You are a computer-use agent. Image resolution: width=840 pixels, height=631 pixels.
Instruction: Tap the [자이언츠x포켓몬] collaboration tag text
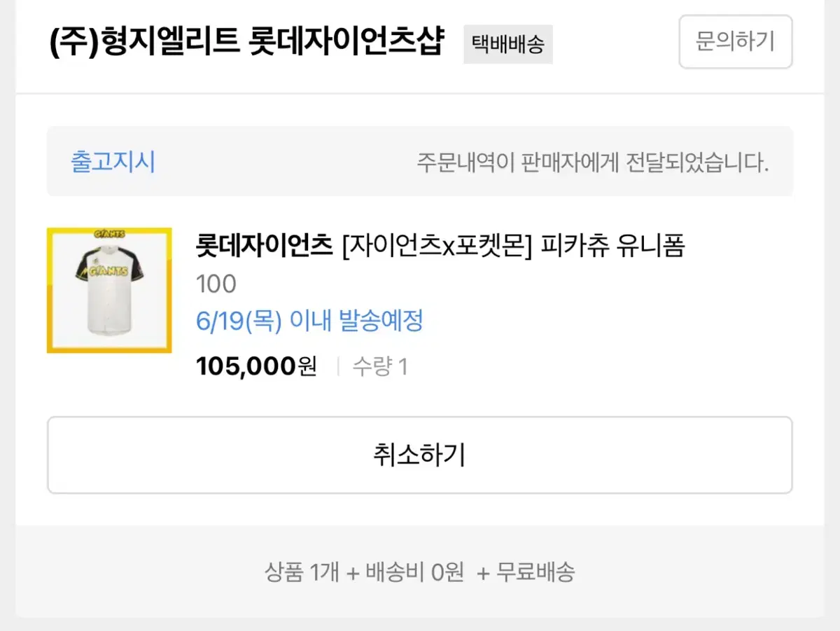click(x=434, y=247)
